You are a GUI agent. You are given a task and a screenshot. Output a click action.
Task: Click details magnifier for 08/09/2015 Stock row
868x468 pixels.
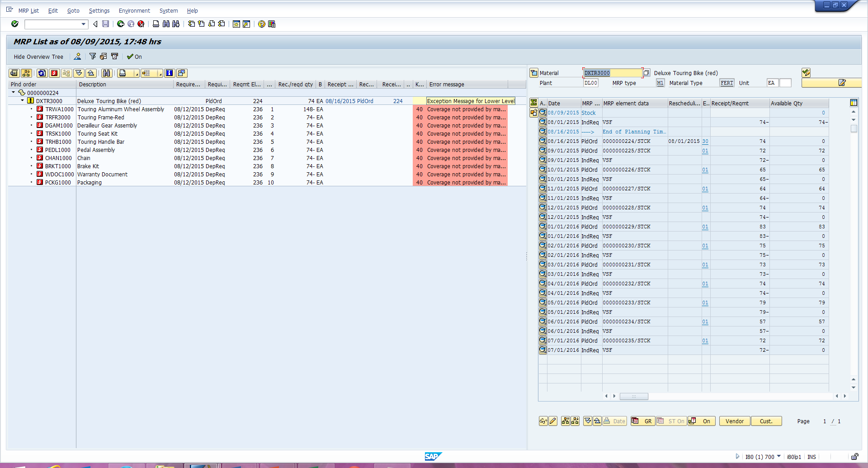(x=543, y=113)
